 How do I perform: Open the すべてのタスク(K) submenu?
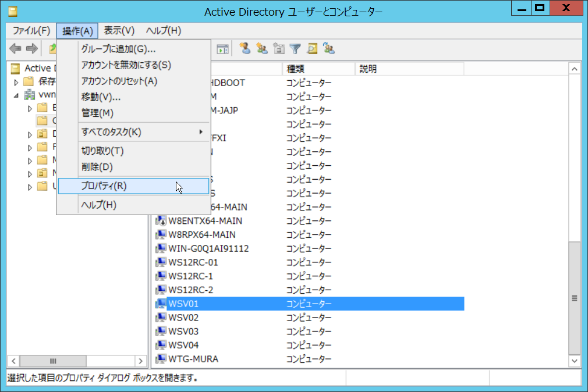point(133,132)
